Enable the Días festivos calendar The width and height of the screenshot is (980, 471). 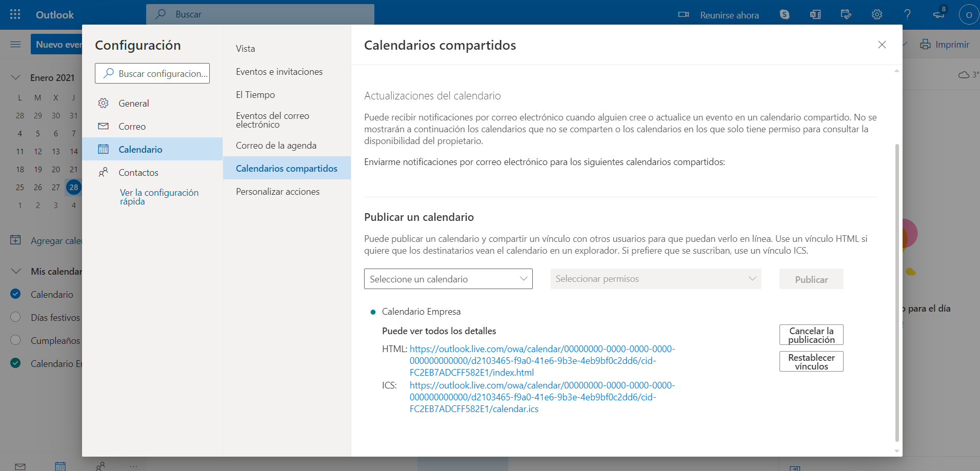coord(15,317)
